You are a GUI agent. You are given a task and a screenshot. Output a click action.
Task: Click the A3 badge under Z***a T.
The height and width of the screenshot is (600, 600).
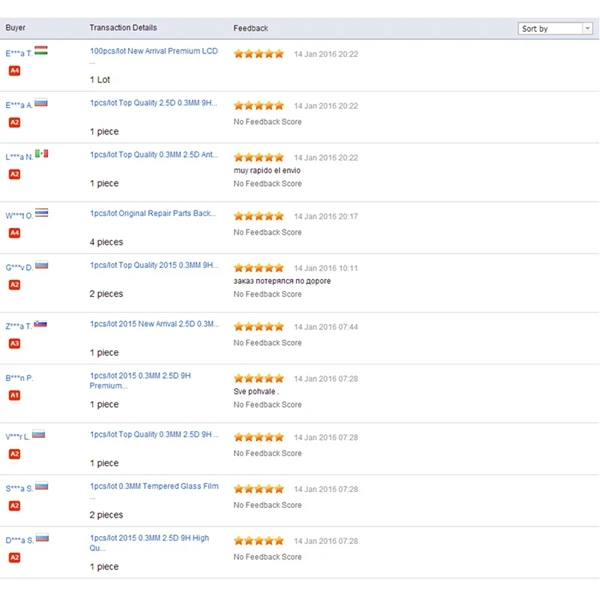click(14, 343)
